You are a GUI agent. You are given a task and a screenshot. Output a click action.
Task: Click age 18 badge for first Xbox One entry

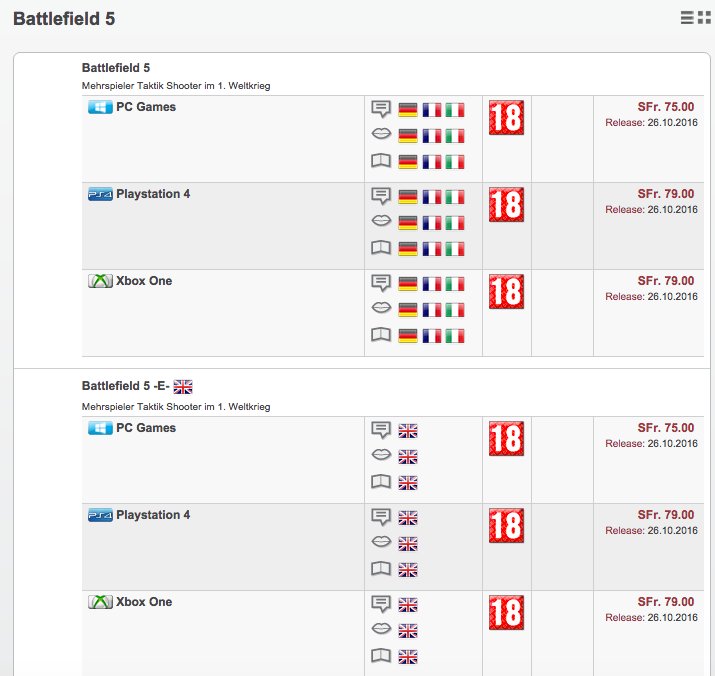pyautogui.click(x=506, y=292)
